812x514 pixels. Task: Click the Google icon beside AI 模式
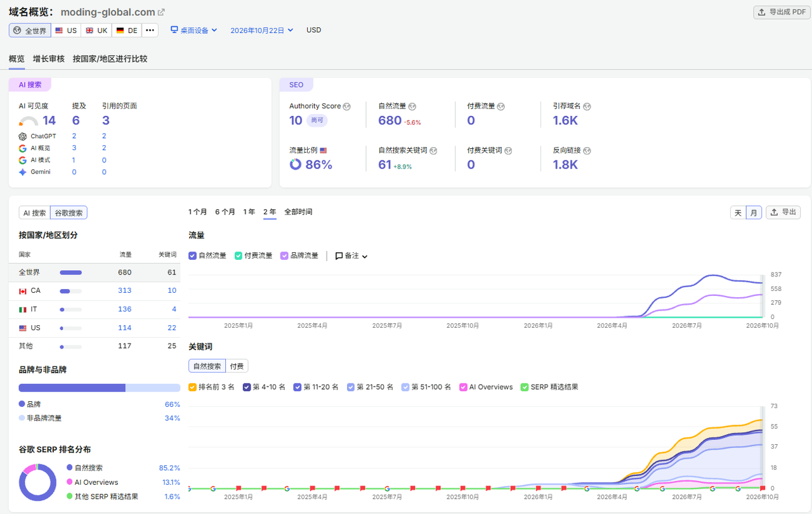pyautogui.click(x=23, y=160)
